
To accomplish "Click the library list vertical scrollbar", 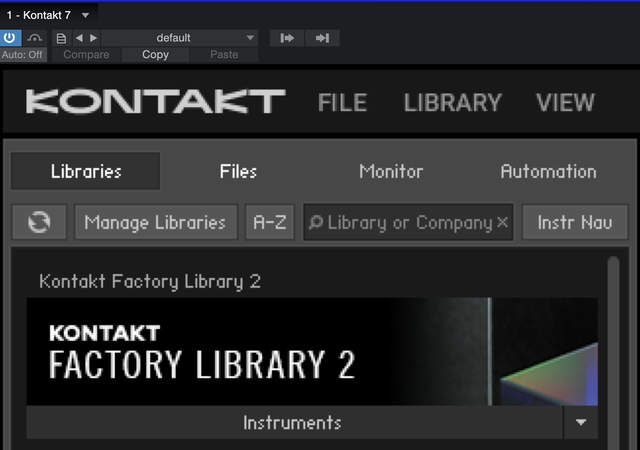I will point(613,351).
